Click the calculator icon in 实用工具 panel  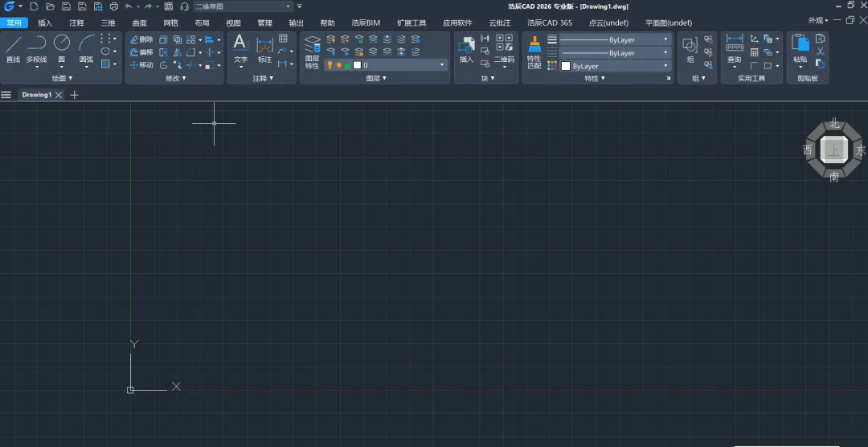[754, 52]
